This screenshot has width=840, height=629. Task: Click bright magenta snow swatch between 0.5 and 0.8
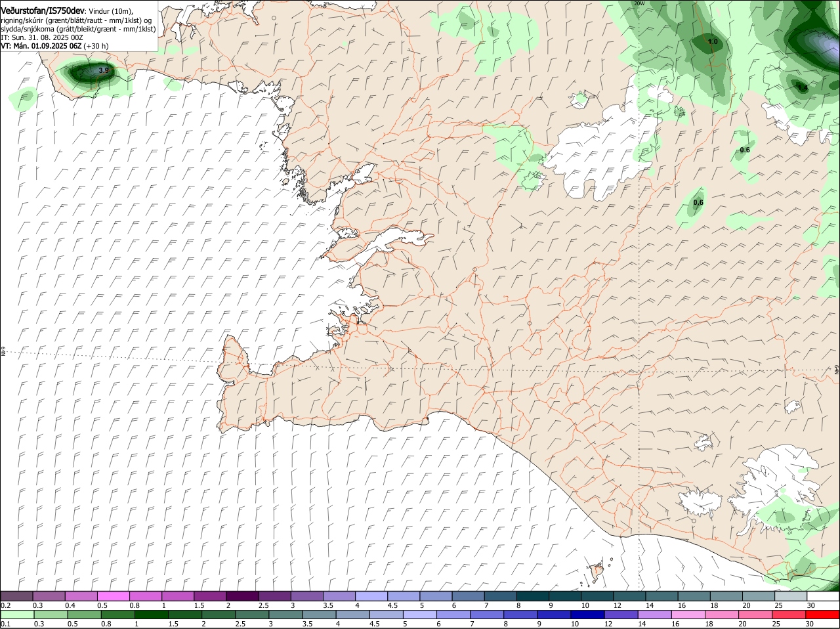click(113, 596)
